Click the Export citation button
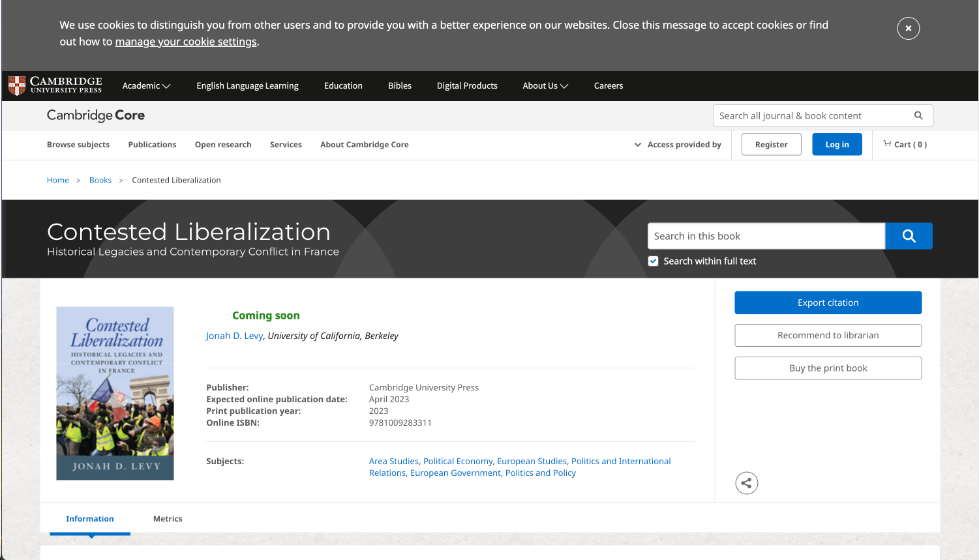 828,302
